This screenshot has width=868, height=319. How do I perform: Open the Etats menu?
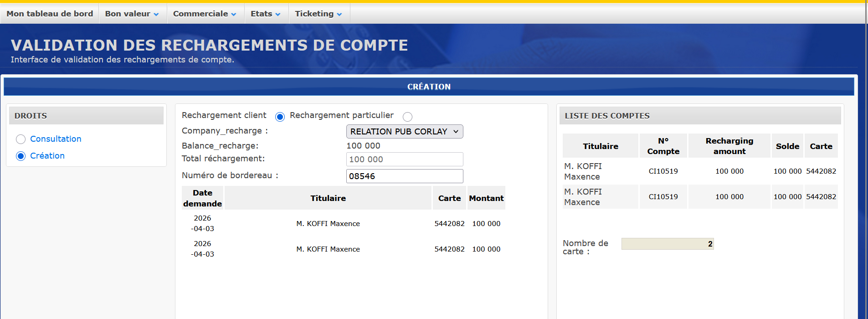point(265,14)
